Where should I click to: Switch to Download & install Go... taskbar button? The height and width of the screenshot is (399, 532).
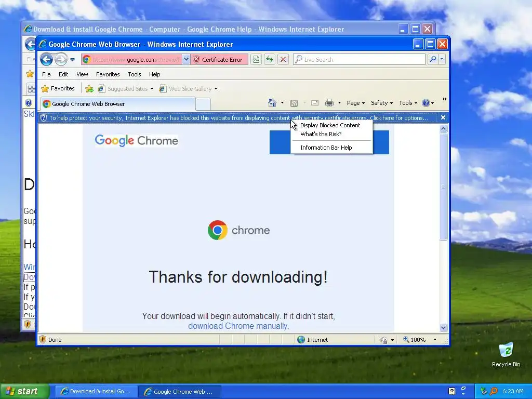[x=96, y=392]
